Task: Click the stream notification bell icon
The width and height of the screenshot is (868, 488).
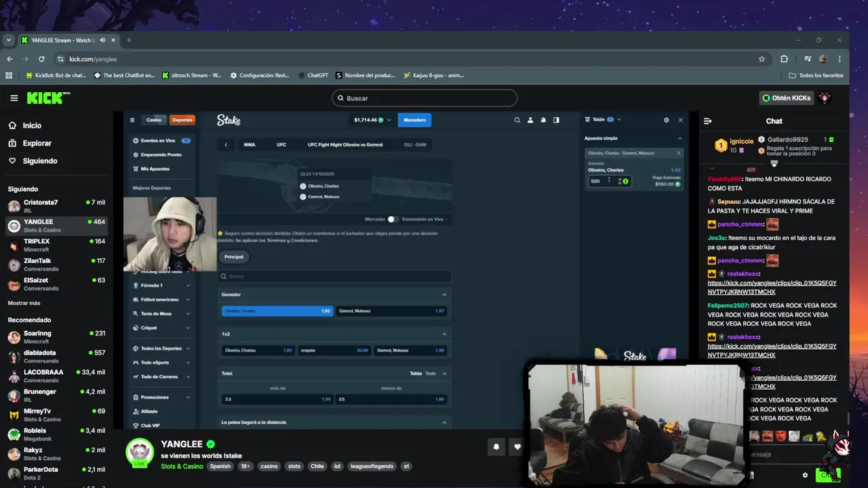Action: (496, 447)
